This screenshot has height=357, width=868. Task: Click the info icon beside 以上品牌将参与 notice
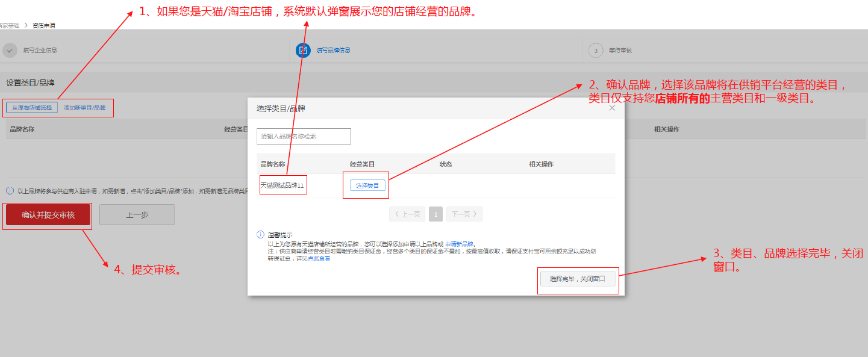point(10,191)
